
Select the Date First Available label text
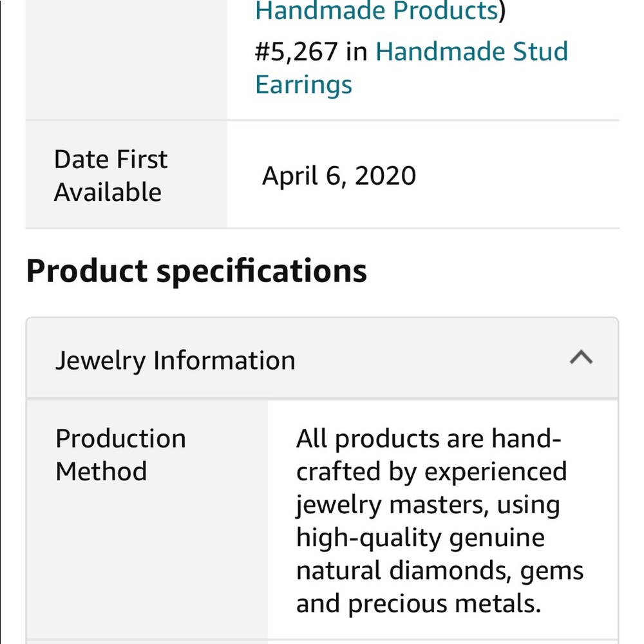coord(109,175)
